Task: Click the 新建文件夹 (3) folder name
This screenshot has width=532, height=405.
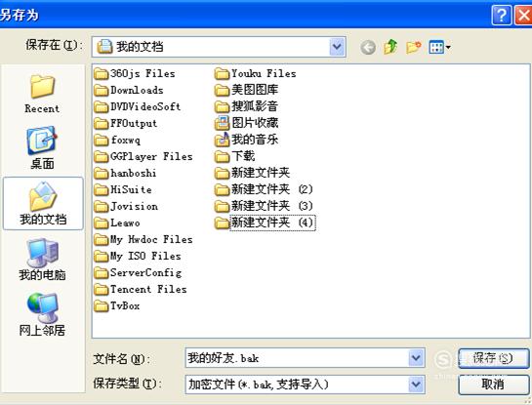Action: (x=272, y=206)
